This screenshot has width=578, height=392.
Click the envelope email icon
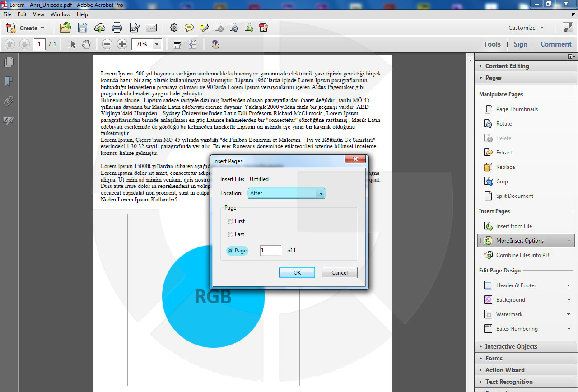click(151, 28)
